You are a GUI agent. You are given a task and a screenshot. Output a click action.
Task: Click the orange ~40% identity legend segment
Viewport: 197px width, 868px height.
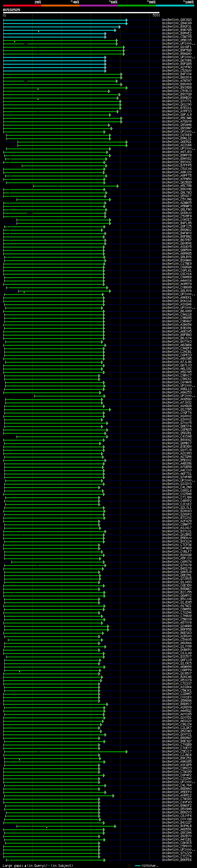point(60,6)
